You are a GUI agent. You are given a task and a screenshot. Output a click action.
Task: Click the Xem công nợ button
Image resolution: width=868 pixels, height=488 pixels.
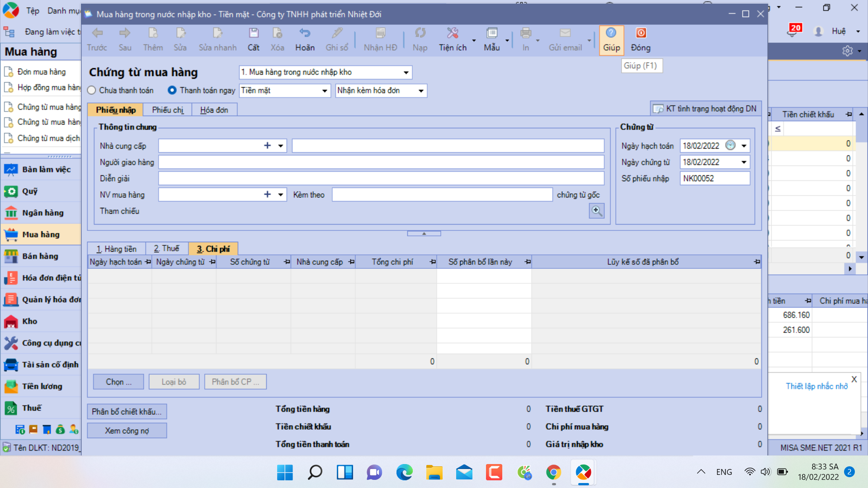[x=127, y=431]
